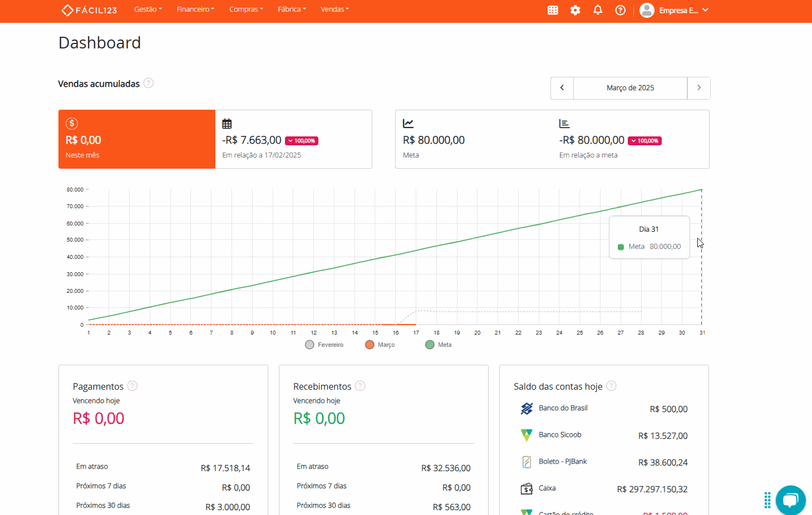Open the settings gear icon
The height and width of the screenshot is (515, 812).
point(575,10)
